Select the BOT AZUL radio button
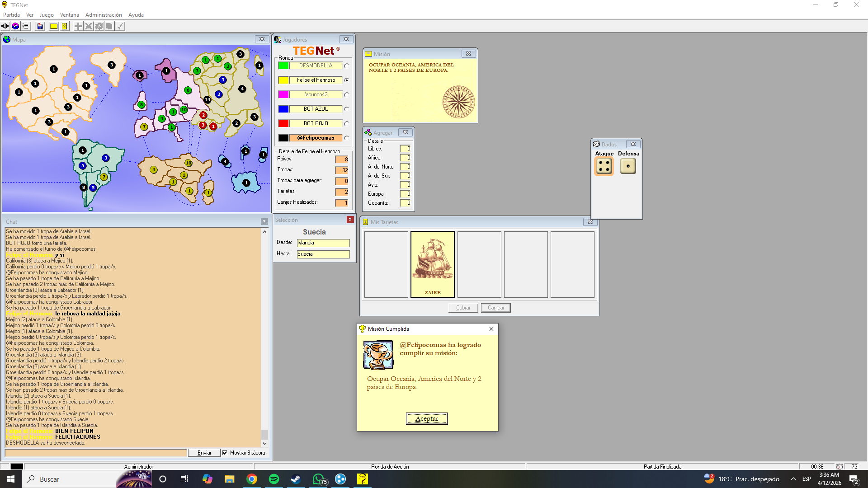 point(347,109)
